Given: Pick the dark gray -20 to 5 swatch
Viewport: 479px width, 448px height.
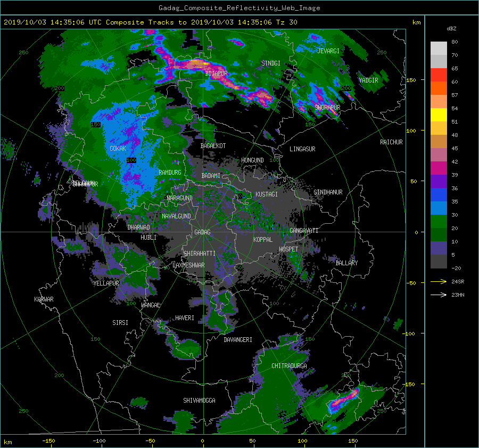Looking at the screenshot, I should pos(439,262).
